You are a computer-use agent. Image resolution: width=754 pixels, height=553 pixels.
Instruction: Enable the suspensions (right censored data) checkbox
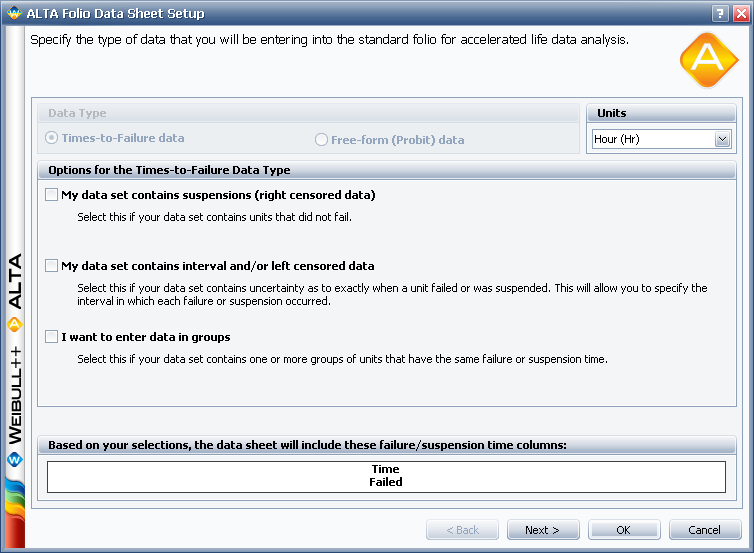click(x=52, y=195)
